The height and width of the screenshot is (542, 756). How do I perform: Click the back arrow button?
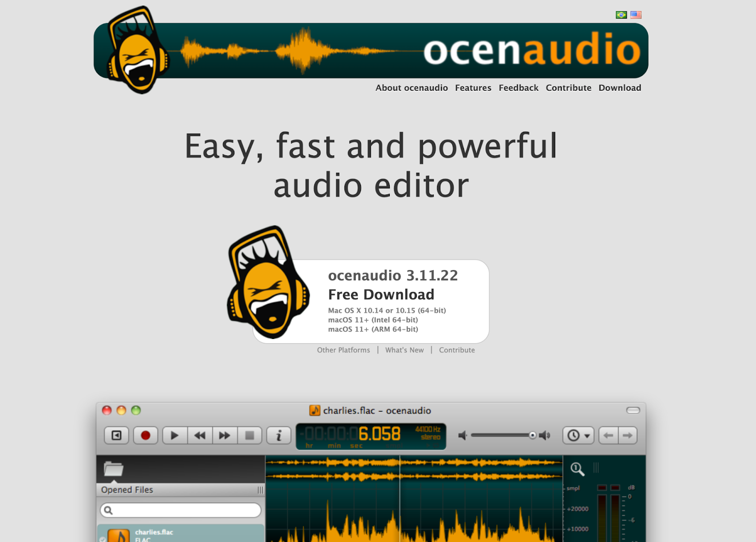tap(609, 435)
